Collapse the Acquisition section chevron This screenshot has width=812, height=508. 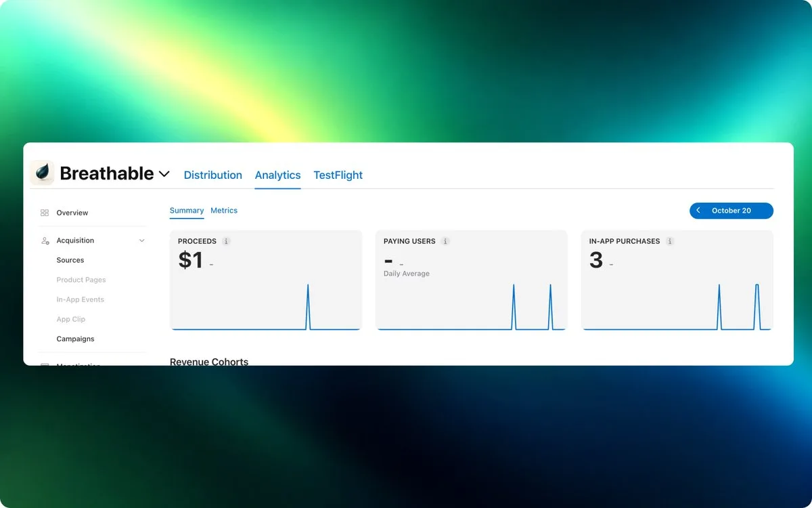pos(141,240)
